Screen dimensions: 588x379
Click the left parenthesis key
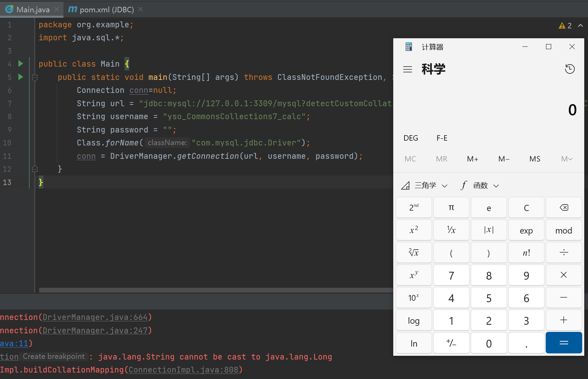[x=451, y=253]
